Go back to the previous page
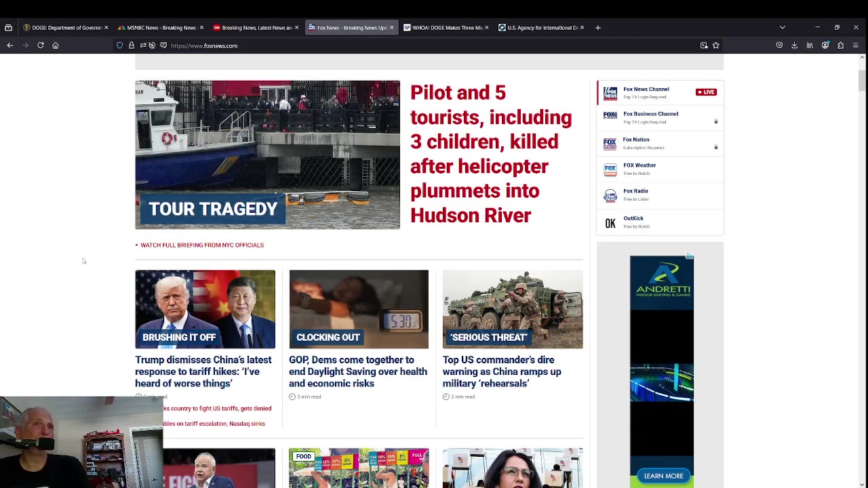The height and width of the screenshot is (488, 868). point(10,45)
